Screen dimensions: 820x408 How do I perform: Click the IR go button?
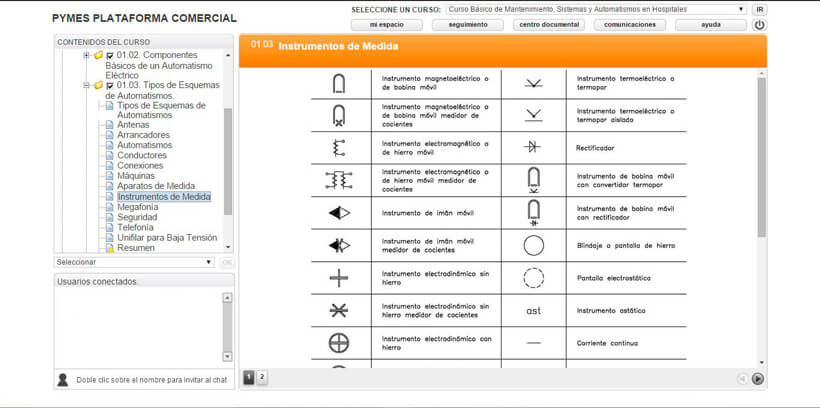(759, 9)
